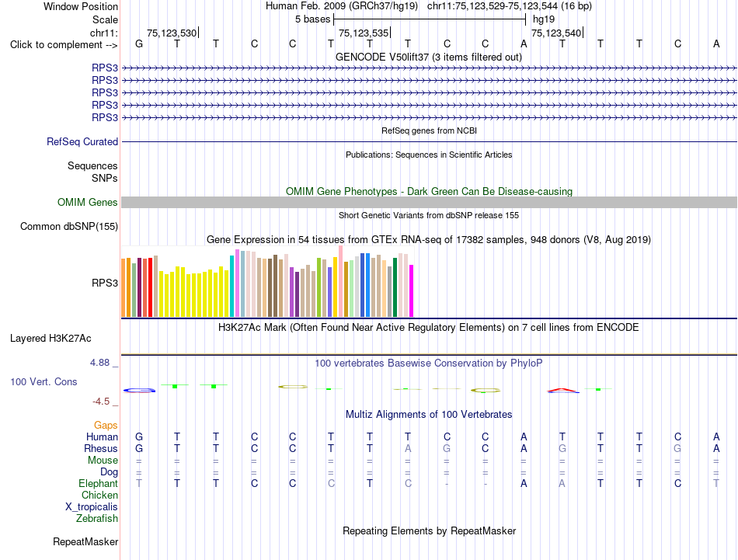
Task: Click the magenta last bar in the GTEx chart
Action: coord(412,290)
